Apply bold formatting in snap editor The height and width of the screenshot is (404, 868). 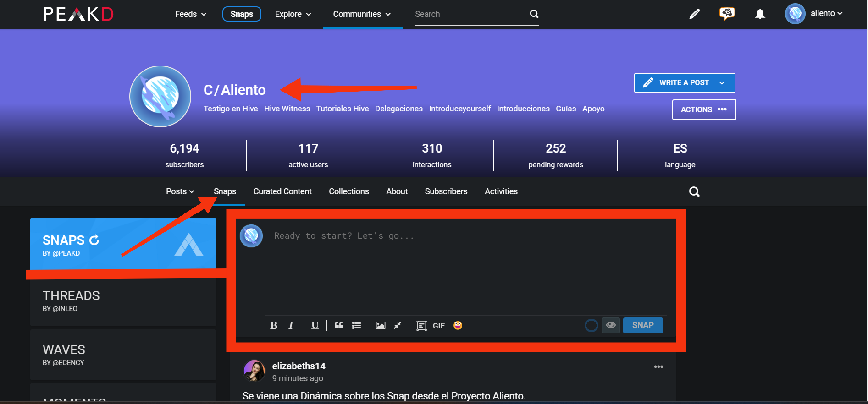pos(274,325)
